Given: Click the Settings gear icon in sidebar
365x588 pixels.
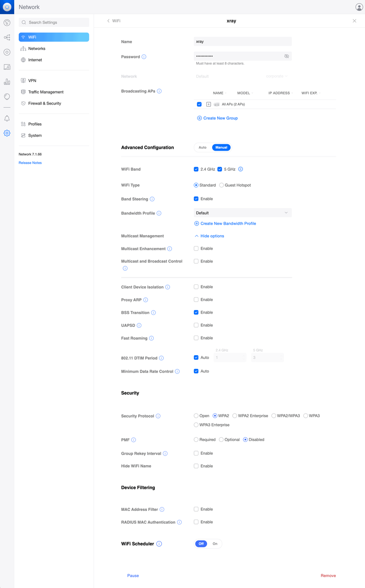Looking at the screenshot, I should pyautogui.click(x=7, y=133).
